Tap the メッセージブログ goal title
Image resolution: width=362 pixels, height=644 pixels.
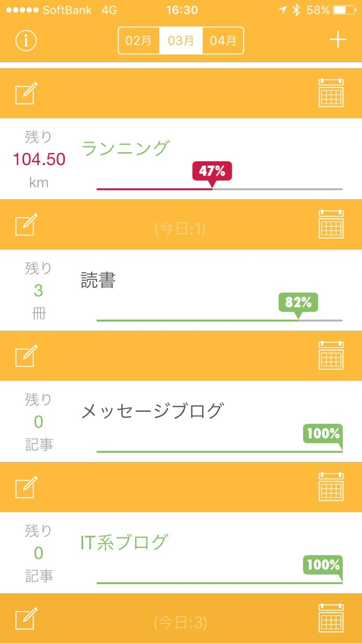click(x=152, y=411)
